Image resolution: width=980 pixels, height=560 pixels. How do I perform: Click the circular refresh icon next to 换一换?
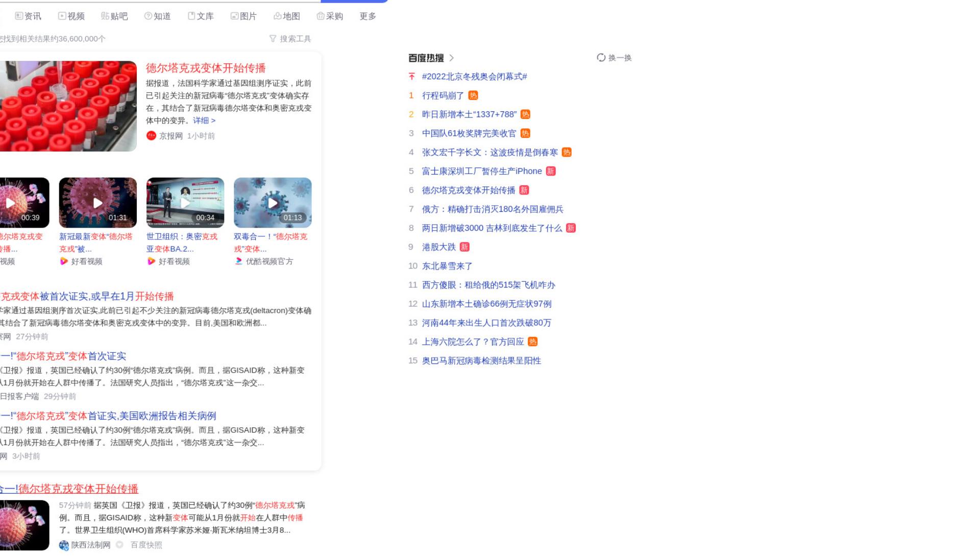click(601, 58)
